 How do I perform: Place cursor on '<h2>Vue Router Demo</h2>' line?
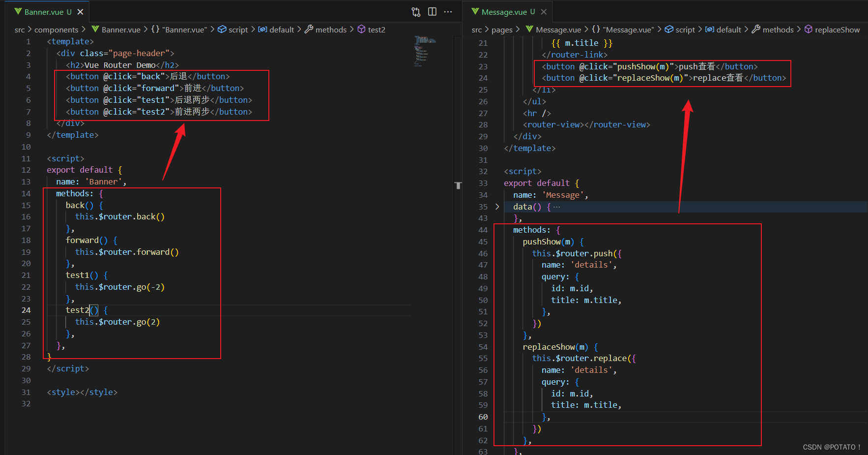point(122,65)
